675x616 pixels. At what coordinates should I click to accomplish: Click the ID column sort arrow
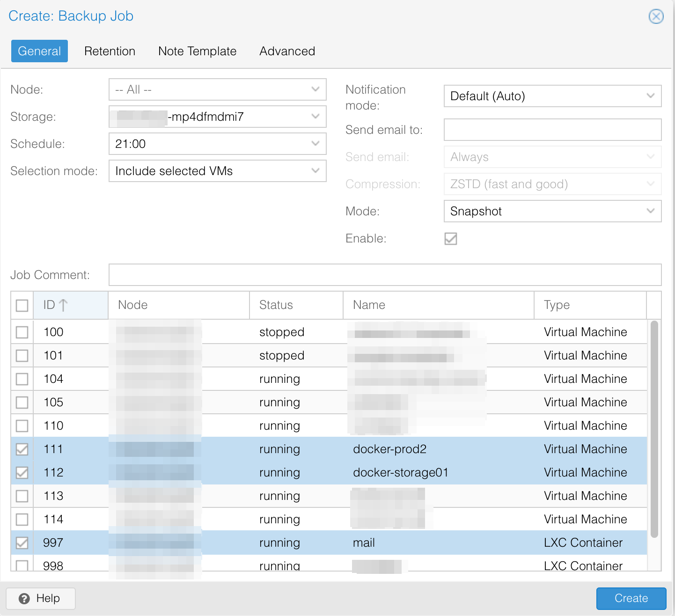[63, 305]
